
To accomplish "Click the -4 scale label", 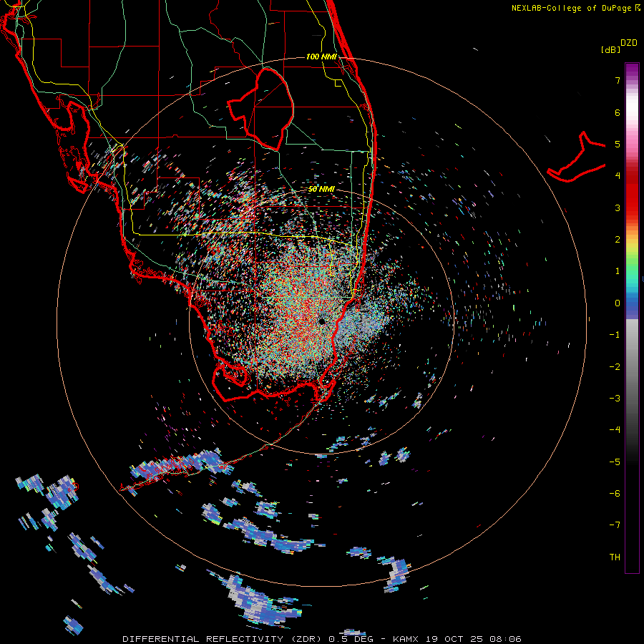I will (615, 430).
